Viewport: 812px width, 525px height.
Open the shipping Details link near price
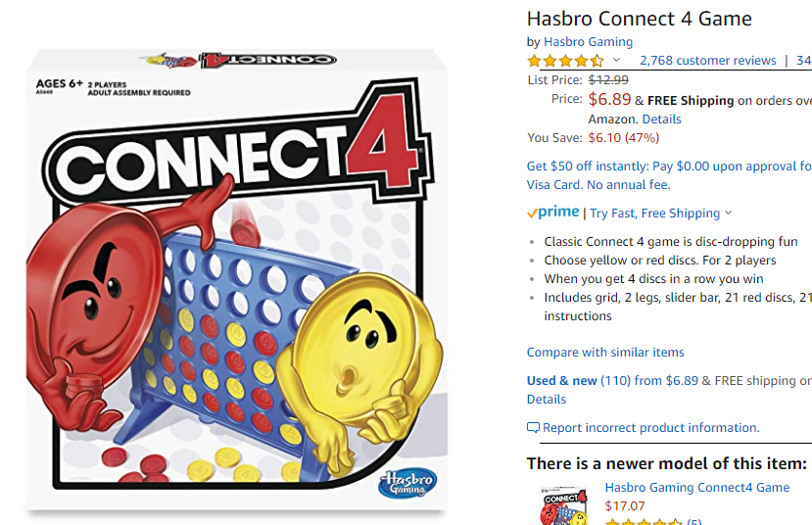(x=661, y=119)
